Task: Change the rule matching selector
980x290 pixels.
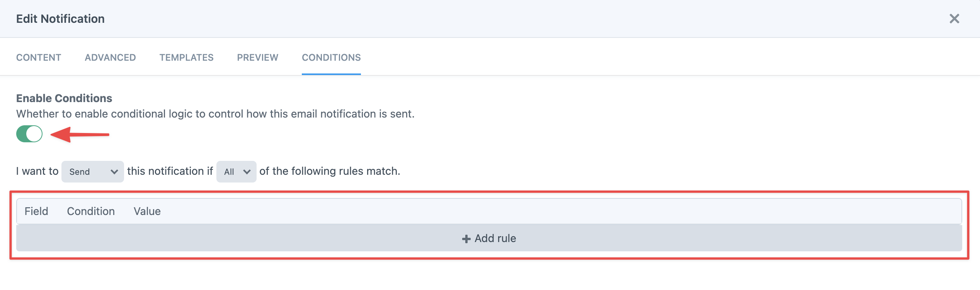Action: [x=236, y=171]
